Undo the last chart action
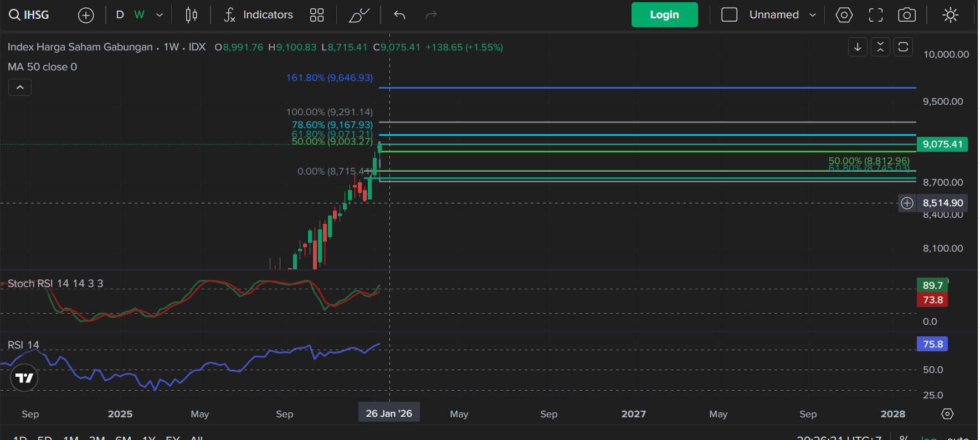Viewport: 980px width, 440px height. pos(399,15)
